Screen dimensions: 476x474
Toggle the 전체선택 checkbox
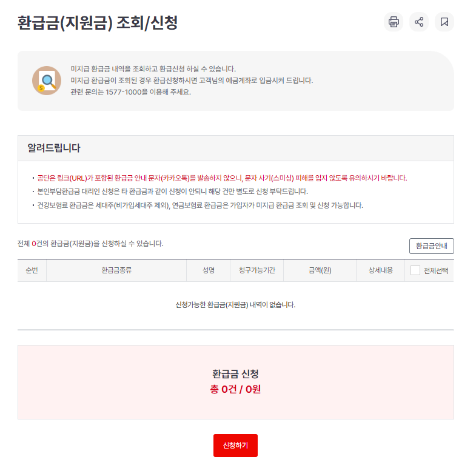pyautogui.click(x=415, y=270)
